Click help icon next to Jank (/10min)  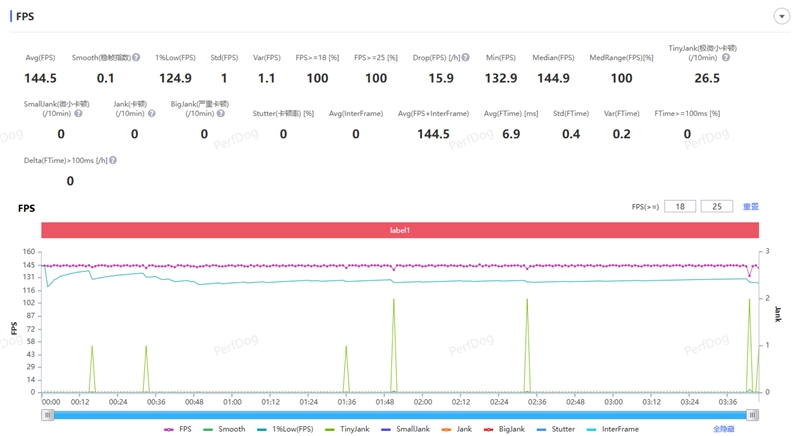tap(151, 114)
